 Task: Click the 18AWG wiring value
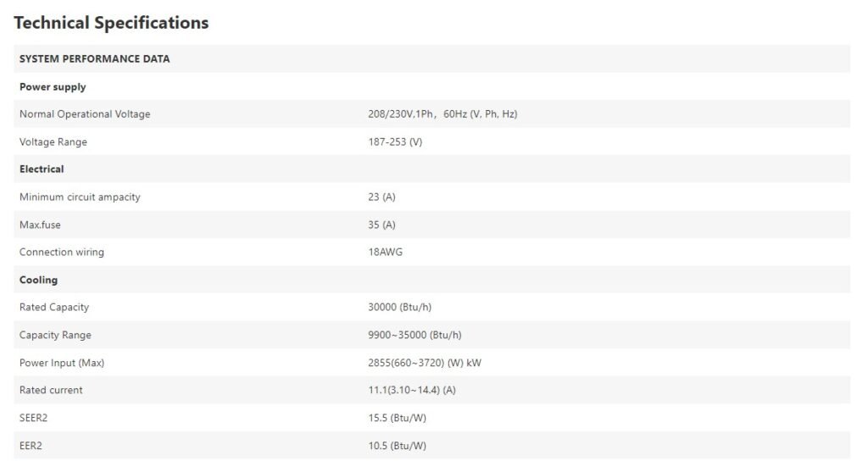[x=386, y=252]
